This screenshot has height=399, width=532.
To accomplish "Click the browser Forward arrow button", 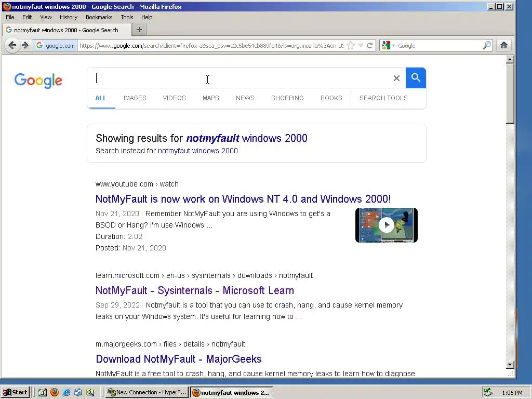I will pos(25,45).
